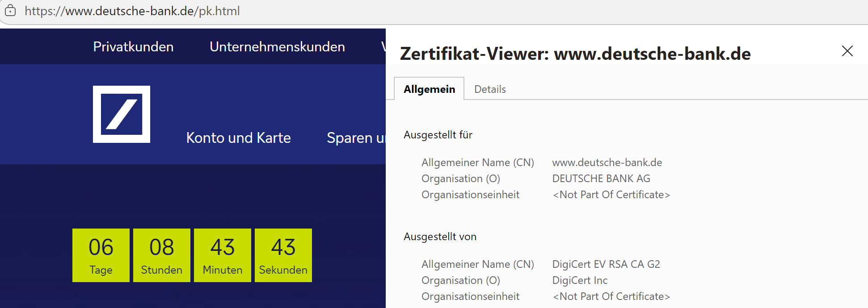
Task: Open the Privatkunden menu item
Action: (133, 47)
